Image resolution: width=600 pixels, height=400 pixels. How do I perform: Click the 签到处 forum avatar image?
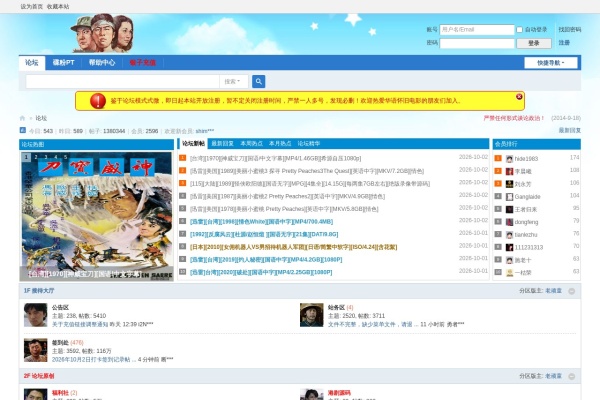click(x=36, y=350)
